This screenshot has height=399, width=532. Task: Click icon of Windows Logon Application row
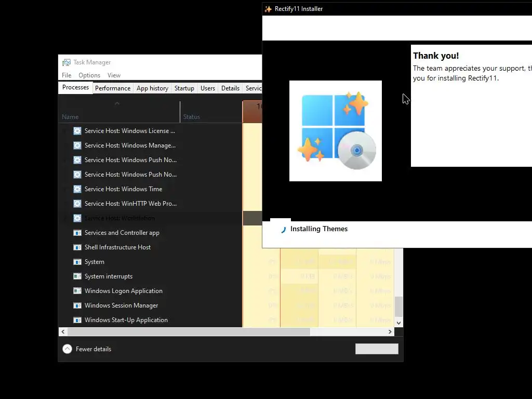77,291
